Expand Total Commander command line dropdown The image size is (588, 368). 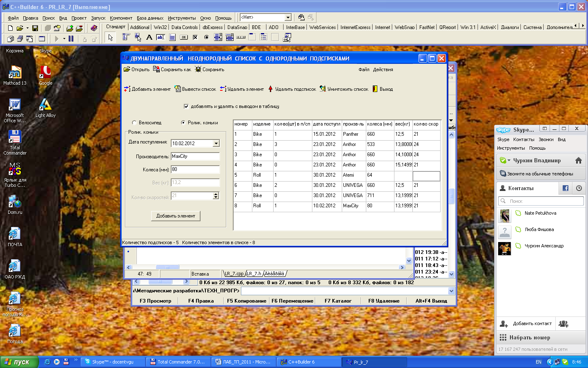pyautogui.click(x=451, y=291)
